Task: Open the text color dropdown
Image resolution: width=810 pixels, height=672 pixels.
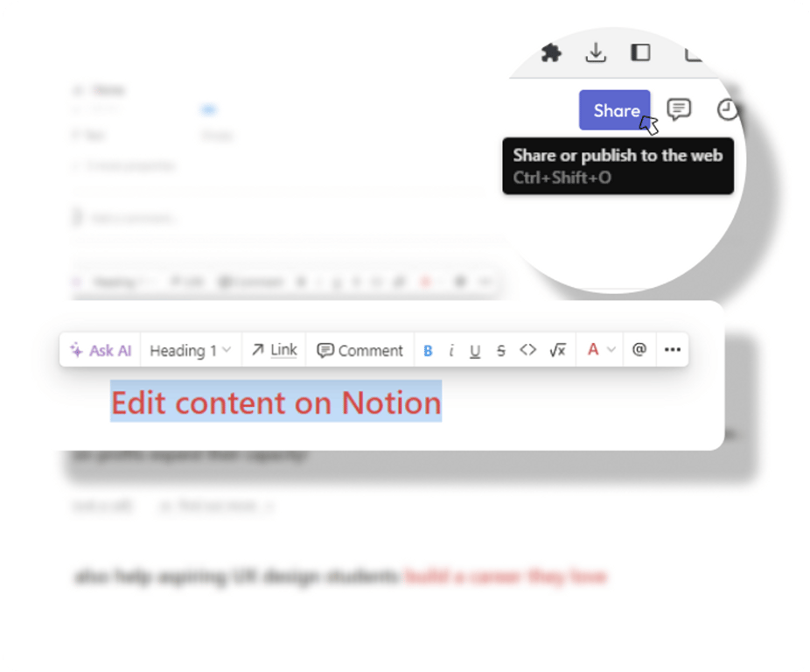Action: pos(601,351)
